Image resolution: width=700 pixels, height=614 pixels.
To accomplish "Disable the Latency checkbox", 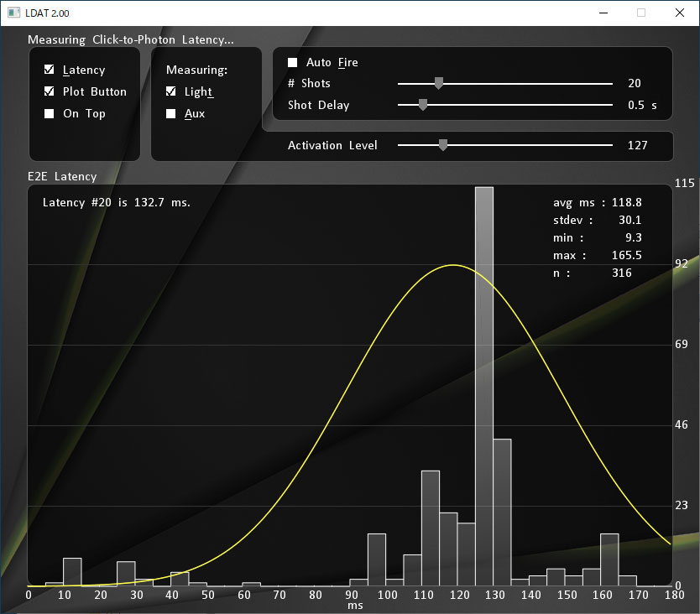I will tap(50, 70).
